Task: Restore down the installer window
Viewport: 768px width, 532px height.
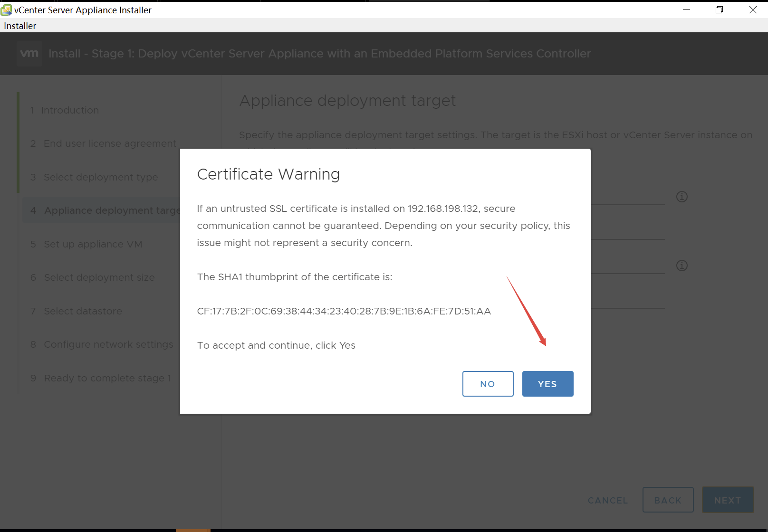Action: click(x=719, y=10)
